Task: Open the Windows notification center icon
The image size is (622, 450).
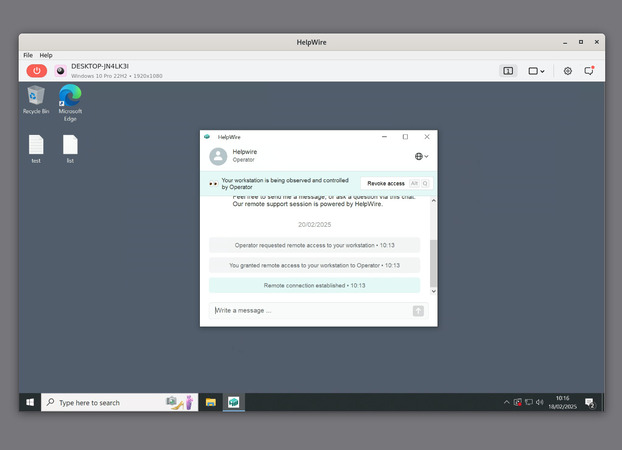Action: 590,403
